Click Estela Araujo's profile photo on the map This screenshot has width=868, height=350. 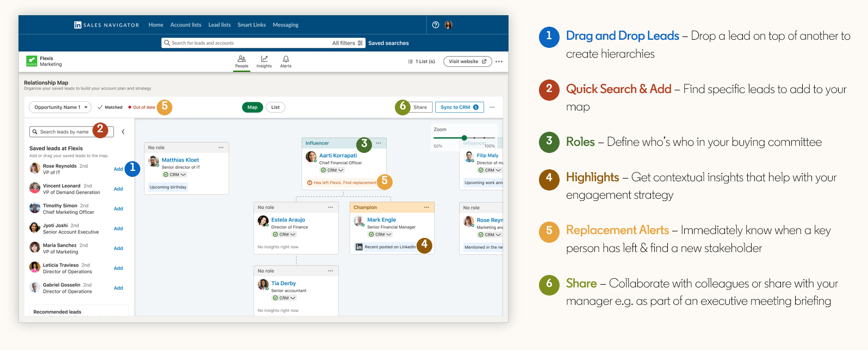tap(263, 221)
